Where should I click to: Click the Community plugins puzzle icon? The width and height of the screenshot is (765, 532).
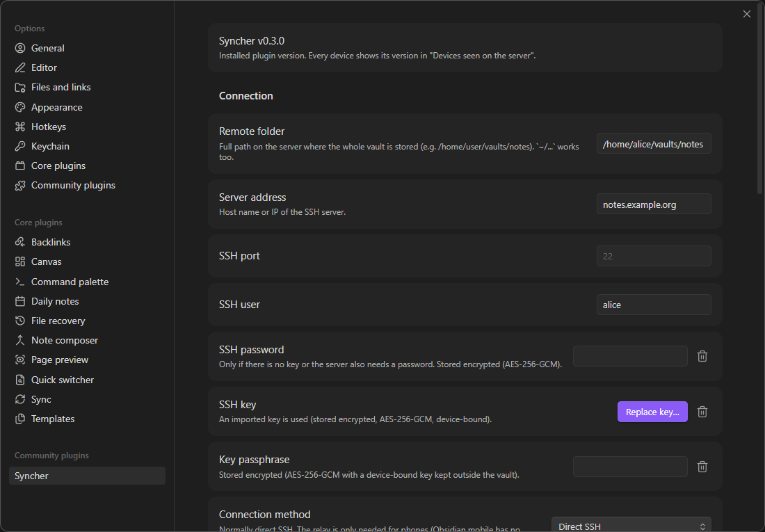(x=20, y=186)
